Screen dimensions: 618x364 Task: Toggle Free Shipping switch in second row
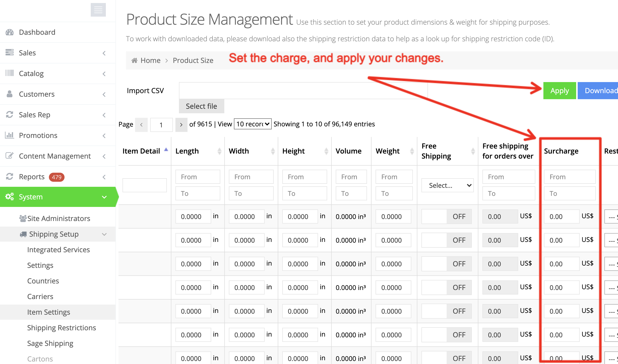coord(446,240)
